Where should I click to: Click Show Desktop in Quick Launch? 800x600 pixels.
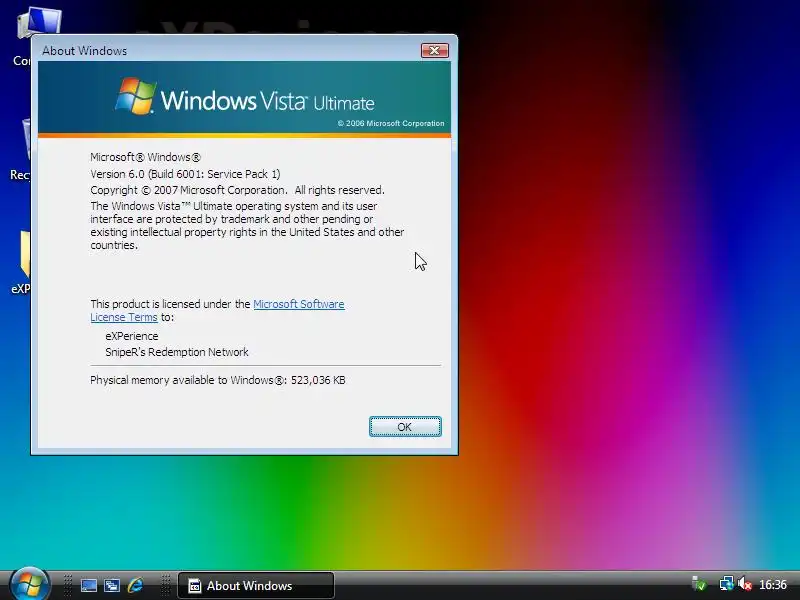pos(89,585)
